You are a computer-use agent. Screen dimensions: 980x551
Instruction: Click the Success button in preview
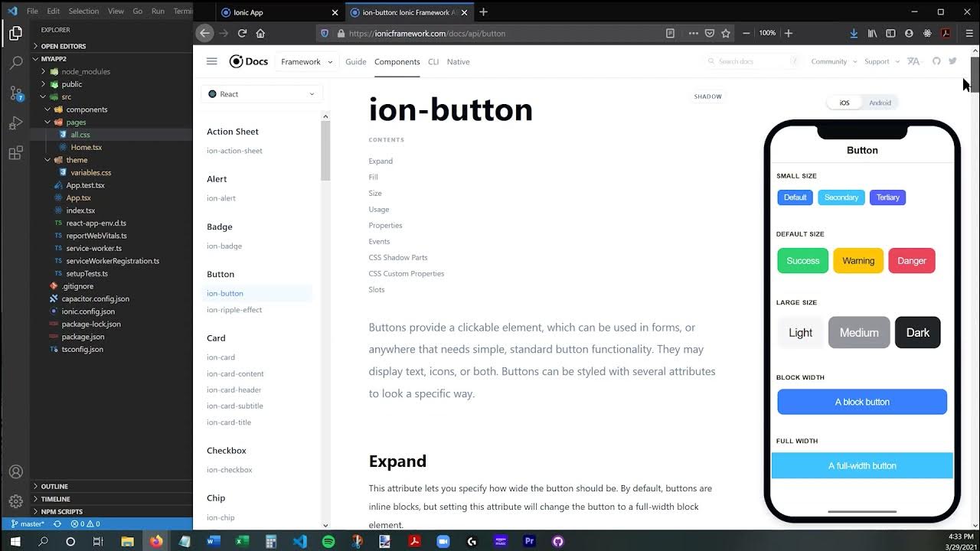803,261
